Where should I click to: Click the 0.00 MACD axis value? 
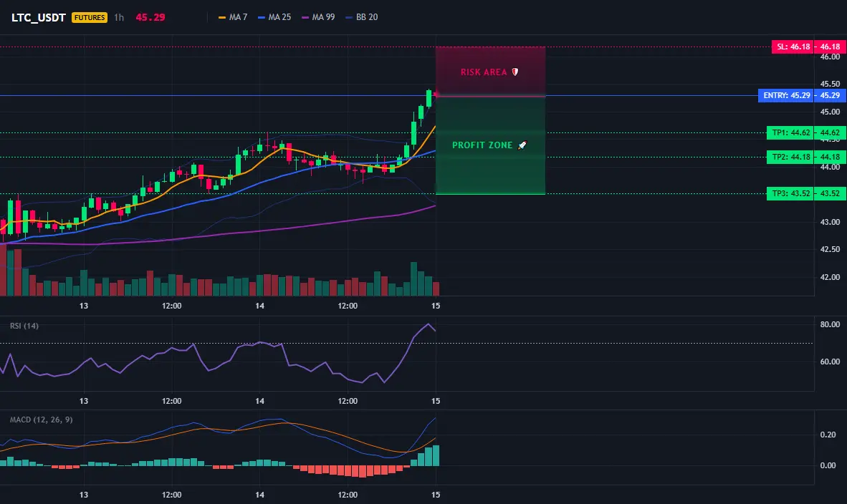(x=828, y=465)
